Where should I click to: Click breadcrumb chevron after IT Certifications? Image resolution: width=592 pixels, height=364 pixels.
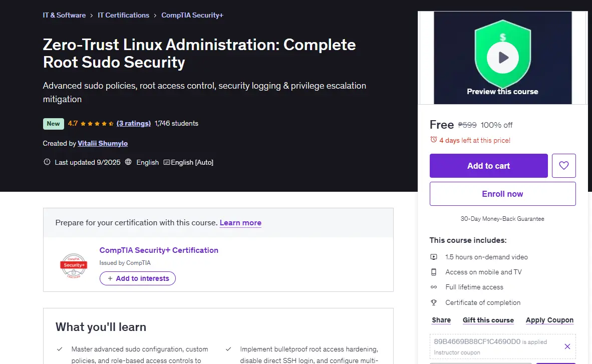tap(155, 16)
